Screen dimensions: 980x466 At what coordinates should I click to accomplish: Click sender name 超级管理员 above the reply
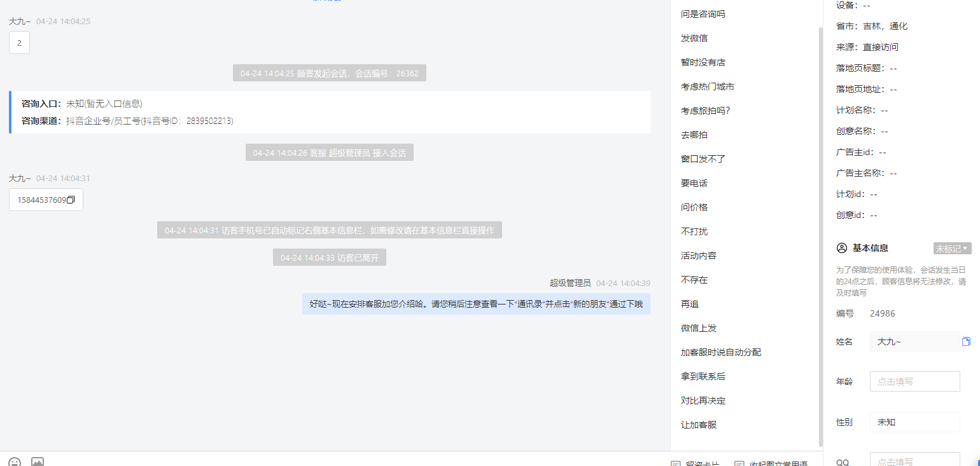coord(570,283)
